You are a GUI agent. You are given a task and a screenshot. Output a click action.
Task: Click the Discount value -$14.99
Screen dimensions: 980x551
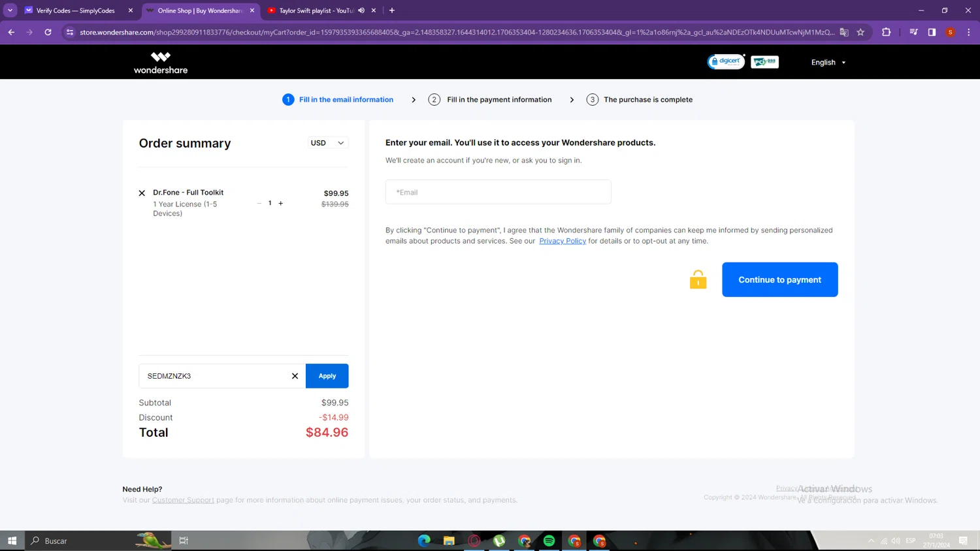pyautogui.click(x=334, y=418)
